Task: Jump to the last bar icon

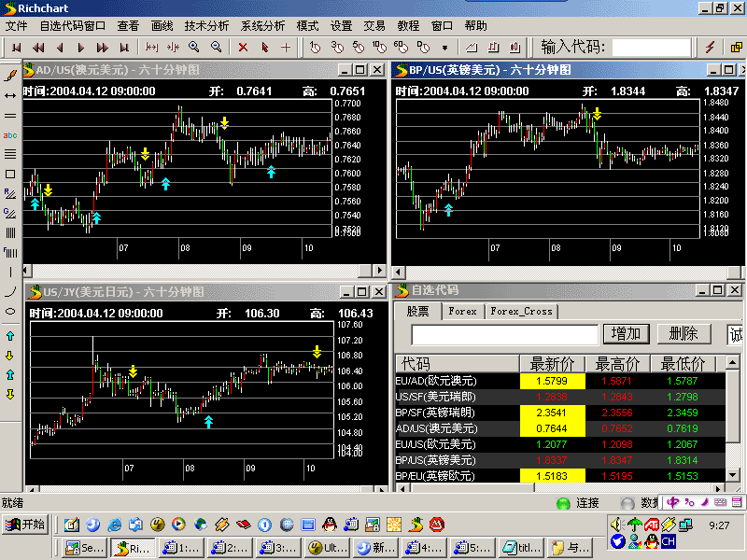Action: click(x=124, y=48)
